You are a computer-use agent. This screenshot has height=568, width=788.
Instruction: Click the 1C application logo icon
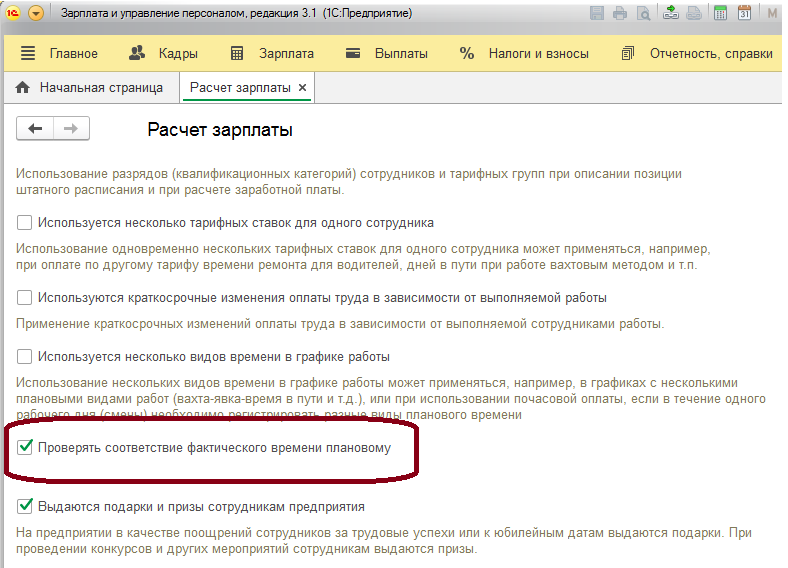point(13,14)
